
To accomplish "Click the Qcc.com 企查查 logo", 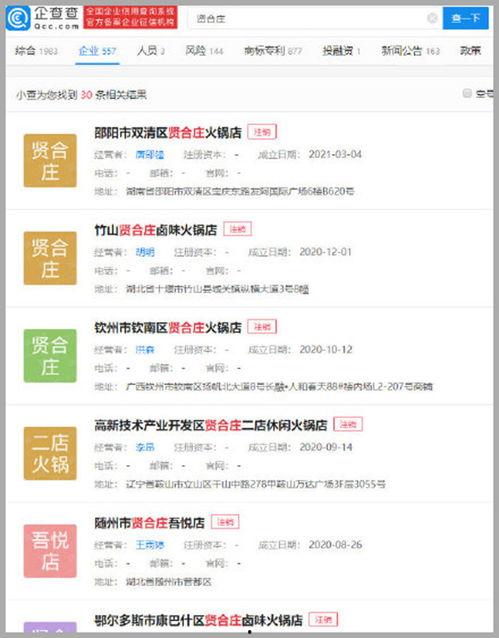I will [x=42, y=18].
